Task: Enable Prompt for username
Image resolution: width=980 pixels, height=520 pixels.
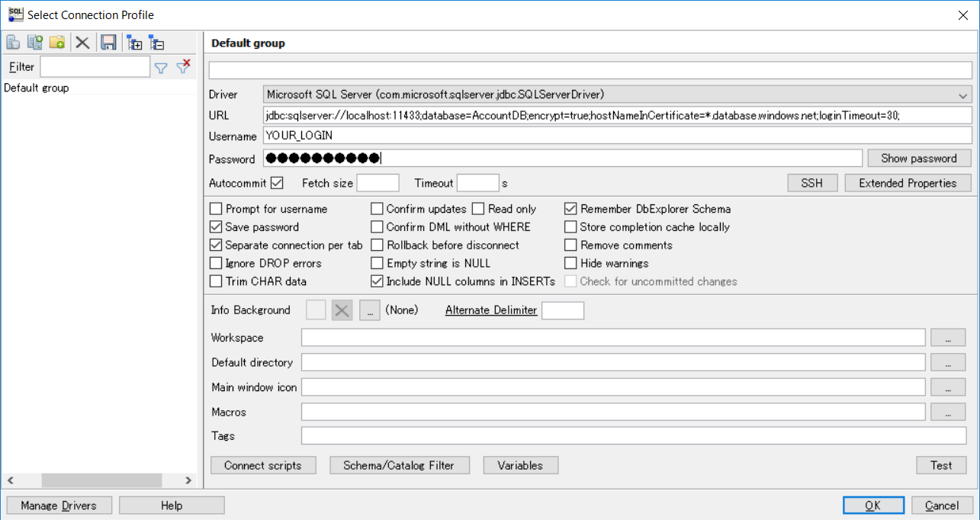Action: 215,208
